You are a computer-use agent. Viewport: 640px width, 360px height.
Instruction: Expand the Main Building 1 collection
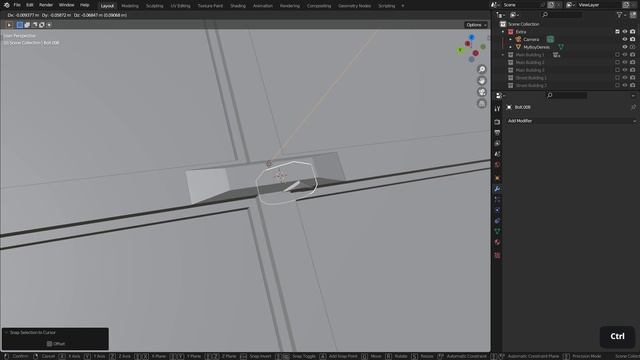(x=503, y=55)
